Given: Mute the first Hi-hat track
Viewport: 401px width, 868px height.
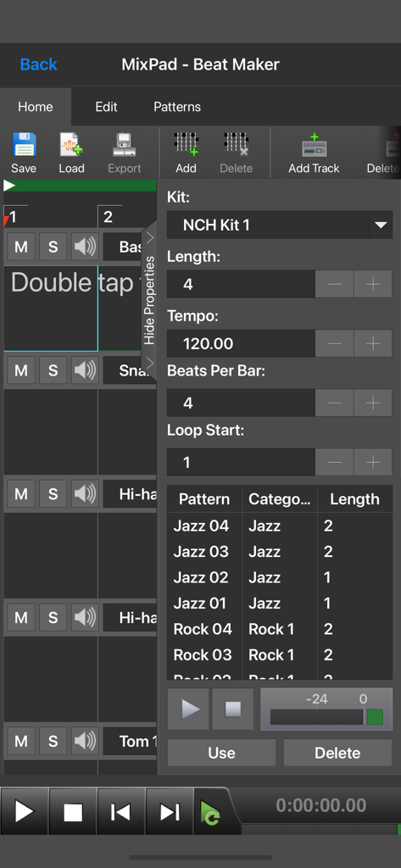Looking at the screenshot, I should [21, 494].
